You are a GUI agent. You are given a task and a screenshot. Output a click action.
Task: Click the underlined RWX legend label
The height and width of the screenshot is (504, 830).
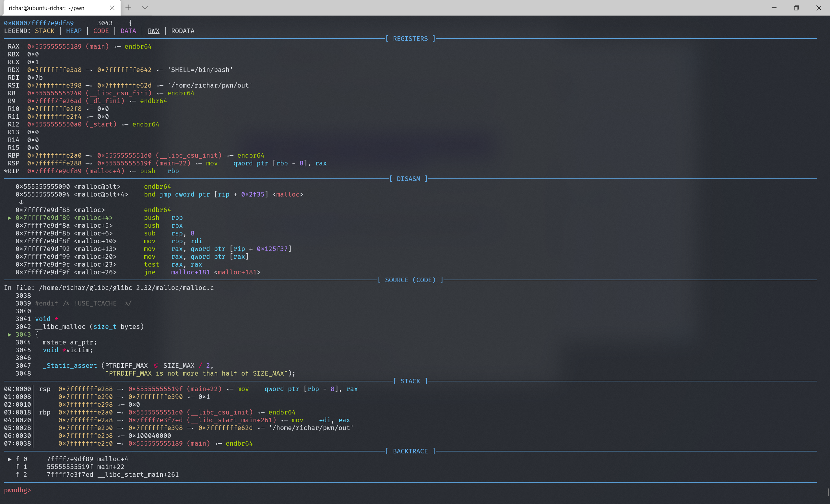[x=153, y=31]
